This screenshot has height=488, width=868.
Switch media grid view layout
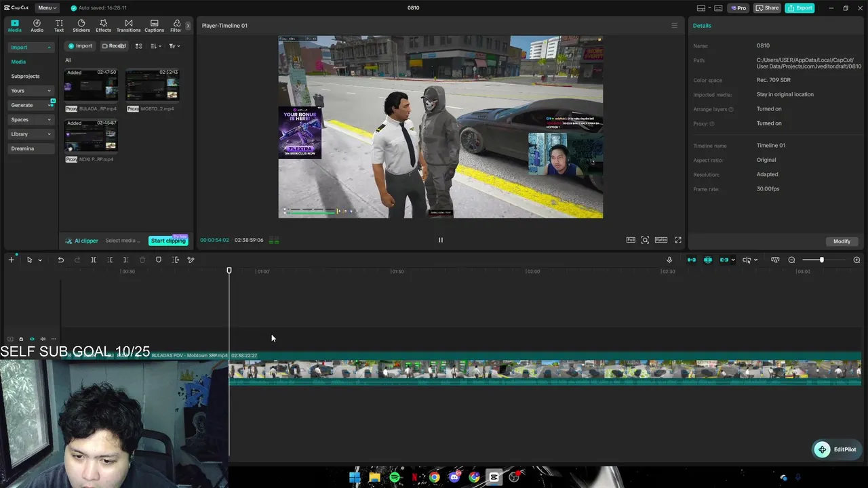(x=138, y=46)
